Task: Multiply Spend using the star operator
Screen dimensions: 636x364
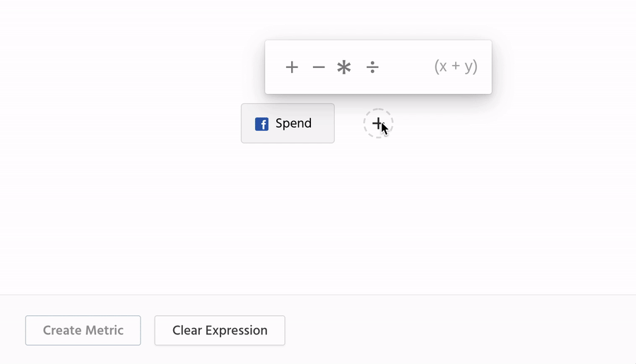Action: pos(344,67)
